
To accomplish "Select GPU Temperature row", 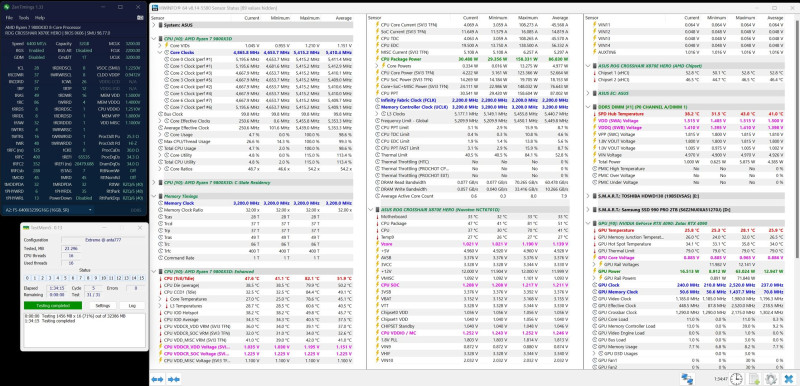I will point(689,230).
